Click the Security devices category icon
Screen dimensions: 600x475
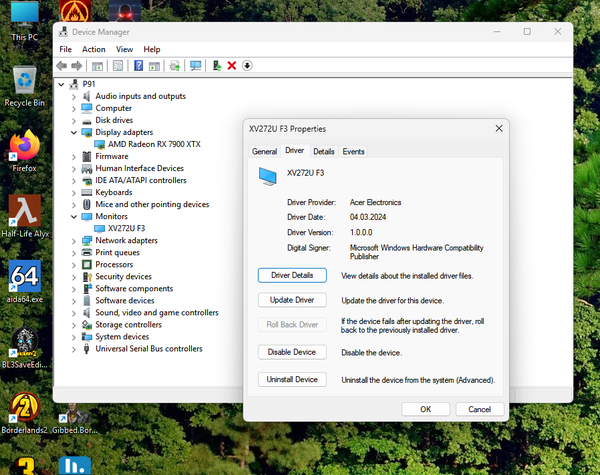87,277
